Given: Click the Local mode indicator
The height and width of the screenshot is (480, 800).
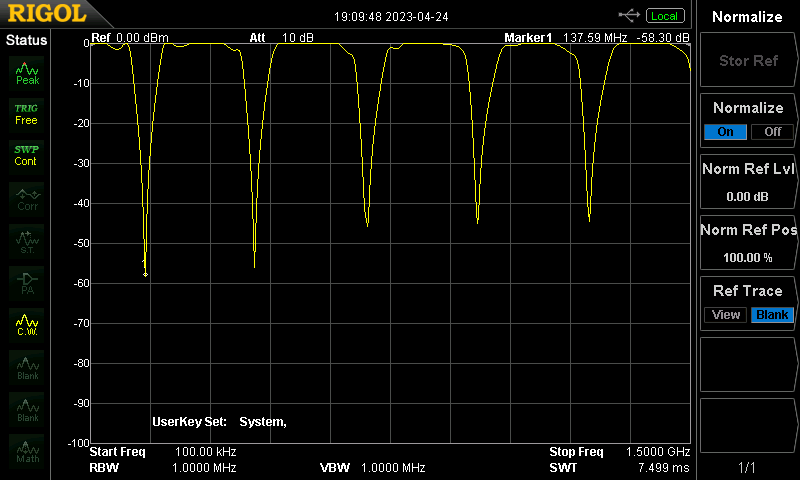Looking at the screenshot, I should (x=664, y=16).
